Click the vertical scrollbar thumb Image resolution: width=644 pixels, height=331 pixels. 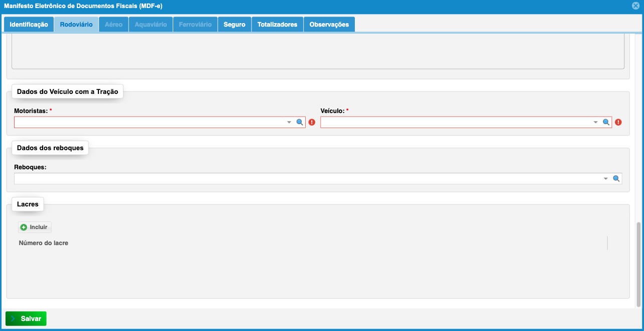tap(638, 264)
